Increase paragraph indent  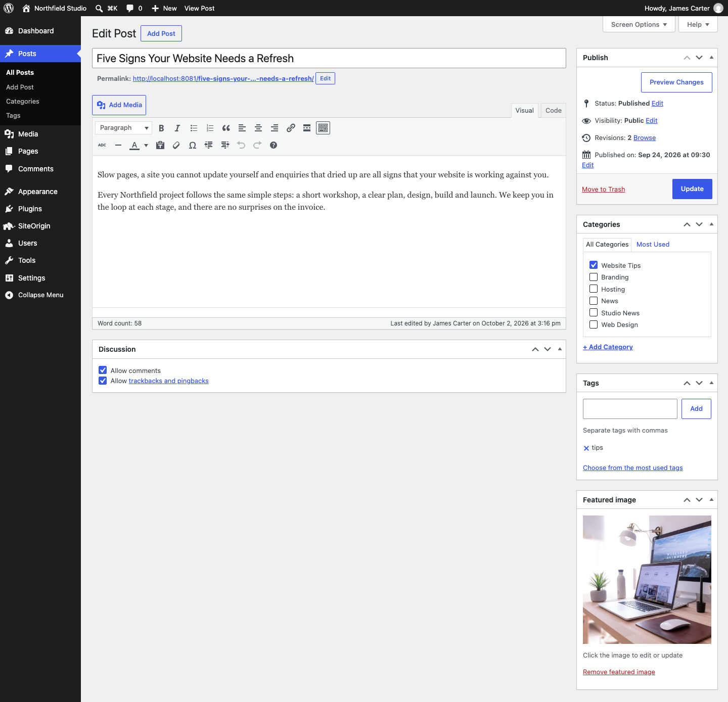click(x=225, y=145)
